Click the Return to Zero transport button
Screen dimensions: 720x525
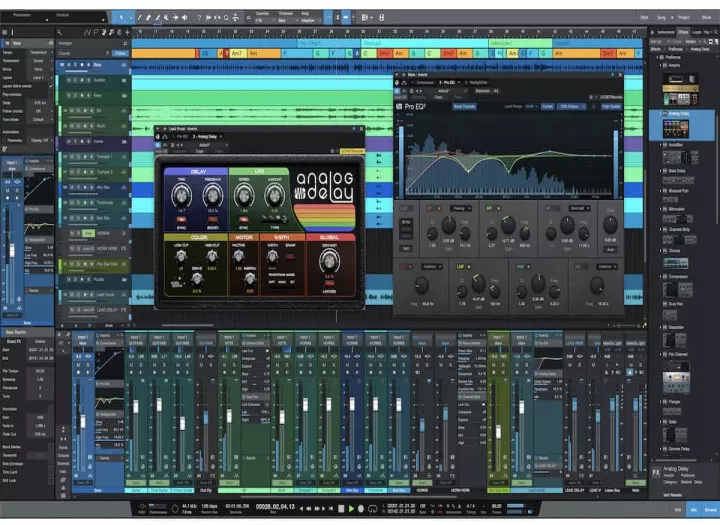pos(331,508)
